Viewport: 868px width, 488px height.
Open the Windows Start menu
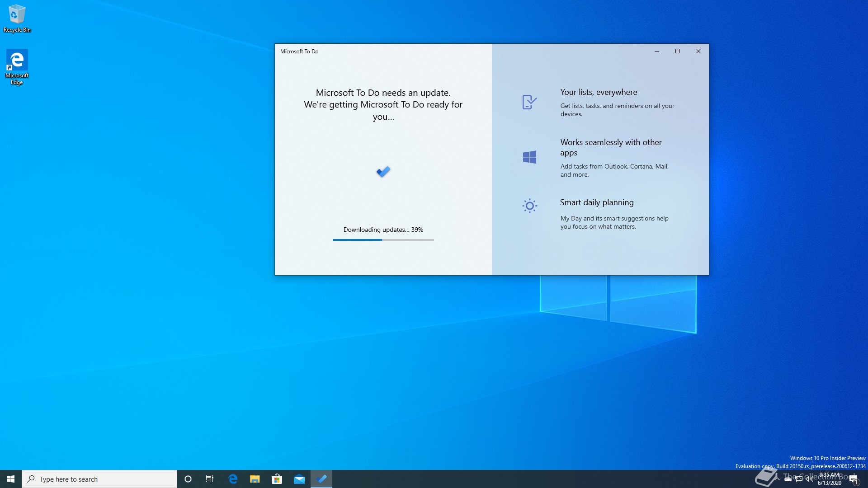tap(11, 479)
